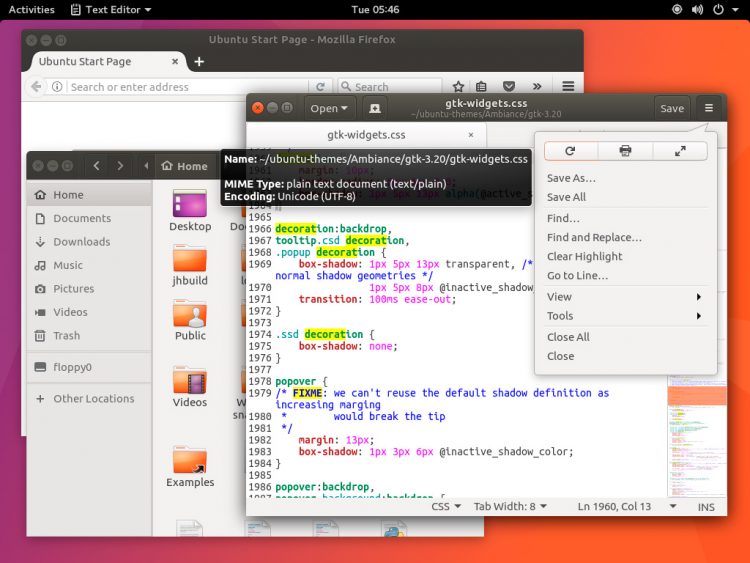Viewport: 750px width, 563px height.
Task: Expand the Open button dropdown in gedit
Action: (330, 108)
